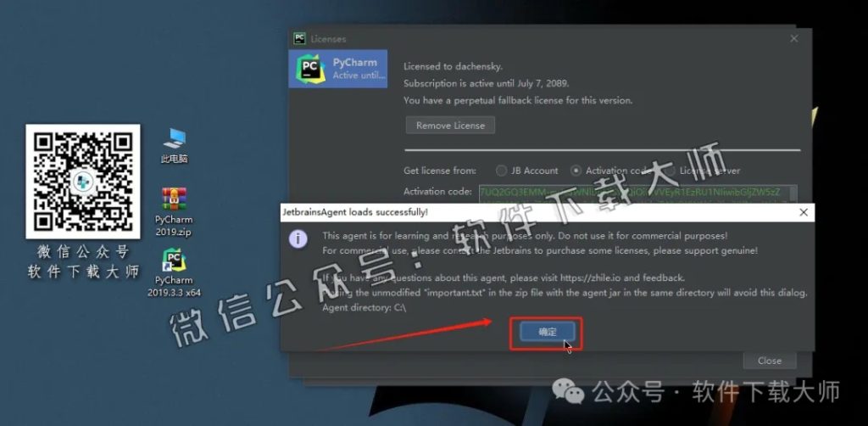This screenshot has height=426, width=868.
Task: Click the line mentioning https://zhile.io
Action: (504, 278)
